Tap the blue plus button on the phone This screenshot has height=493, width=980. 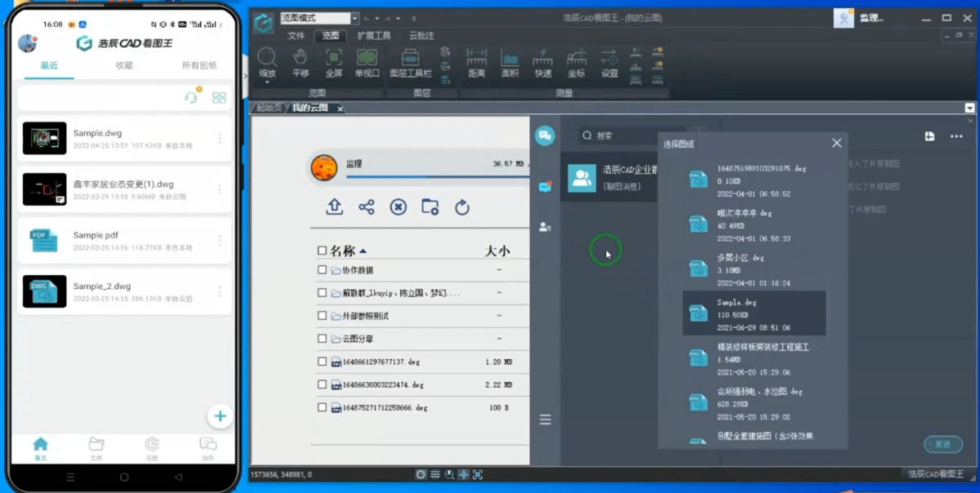coord(220,416)
